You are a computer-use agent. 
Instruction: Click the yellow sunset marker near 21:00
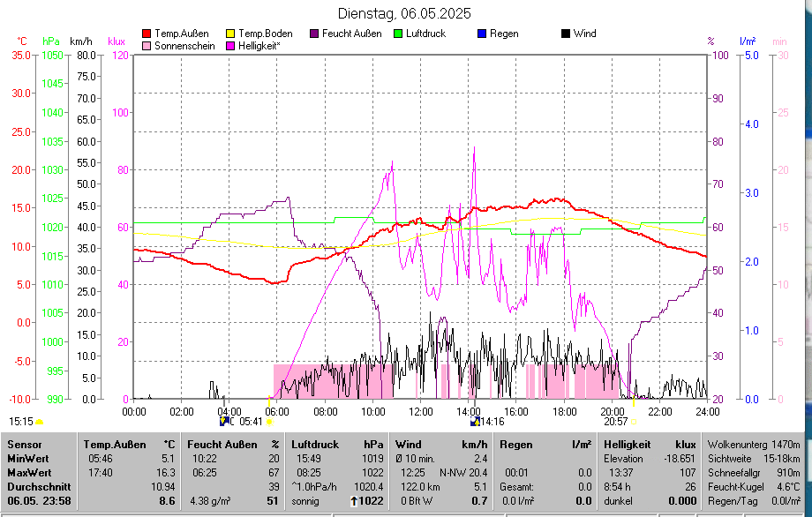(x=634, y=401)
